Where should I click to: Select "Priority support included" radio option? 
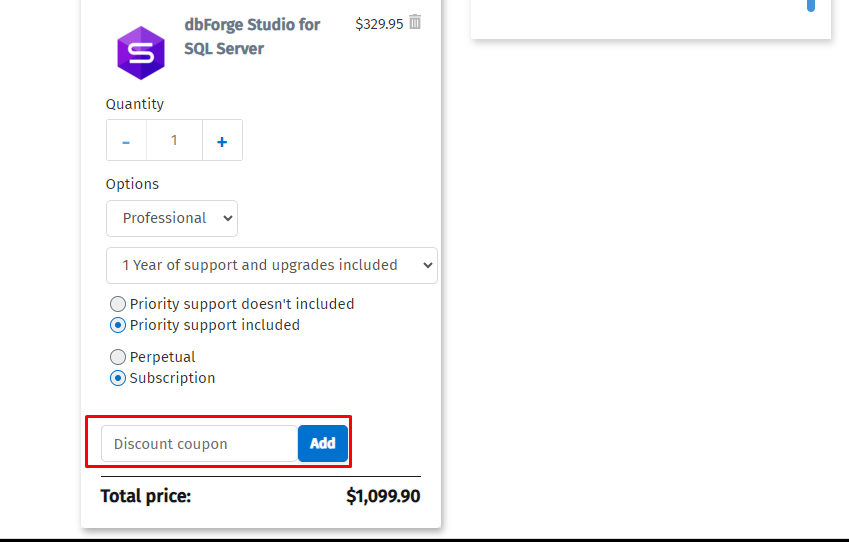(117, 325)
